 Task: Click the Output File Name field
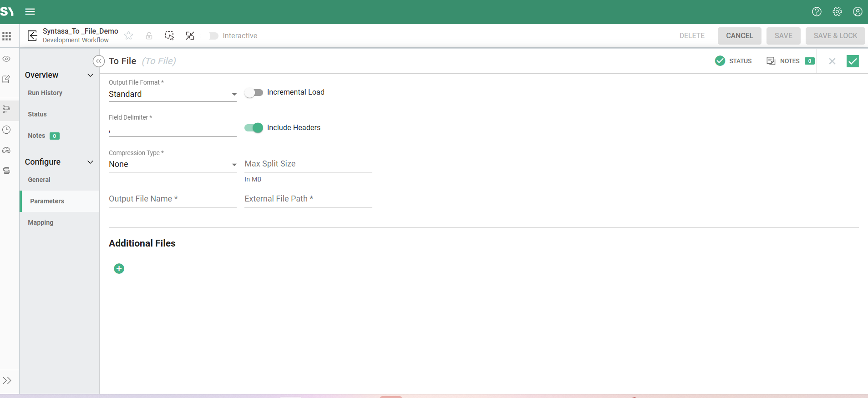coord(173,199)
